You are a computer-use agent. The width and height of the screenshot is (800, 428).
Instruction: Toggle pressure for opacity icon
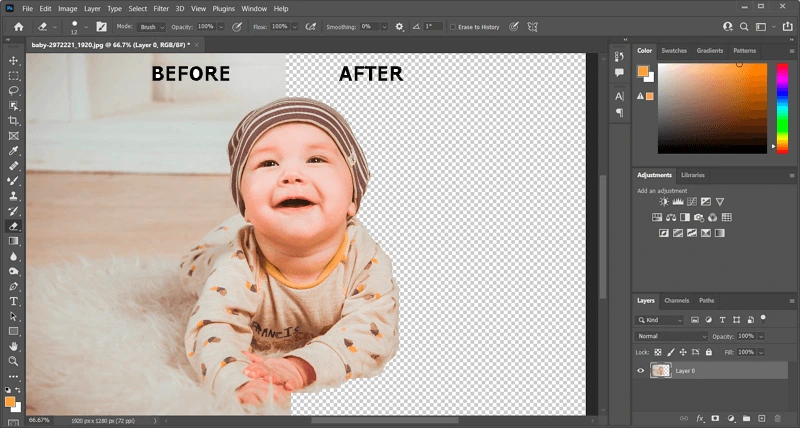[237, 27]
